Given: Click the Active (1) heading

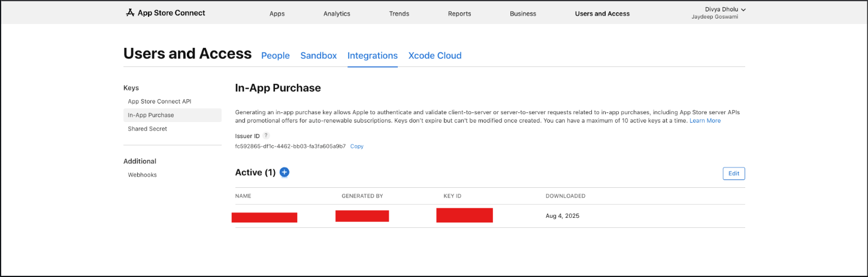Looking at the screenshot, I should tap(255, 172).
